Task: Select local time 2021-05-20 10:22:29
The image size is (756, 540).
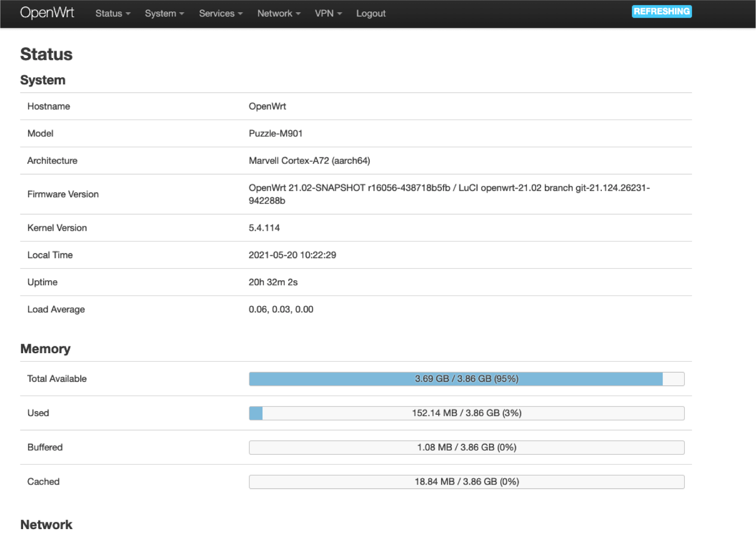Action: point(292,255)
